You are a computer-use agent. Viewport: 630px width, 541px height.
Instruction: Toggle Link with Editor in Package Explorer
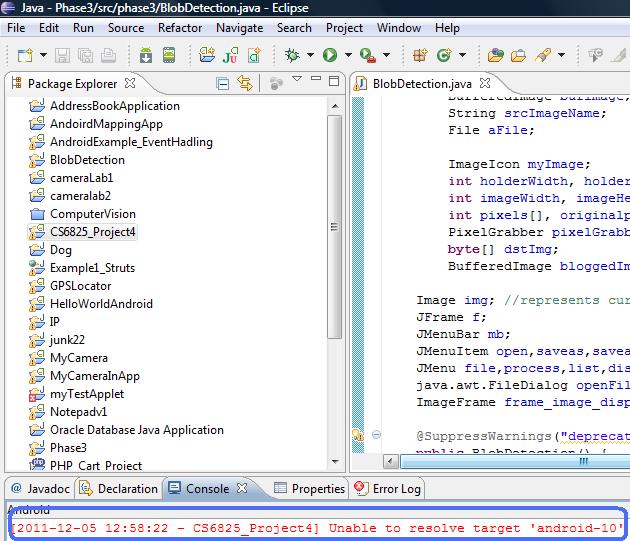pyautogui.click(x=244, y=84)
